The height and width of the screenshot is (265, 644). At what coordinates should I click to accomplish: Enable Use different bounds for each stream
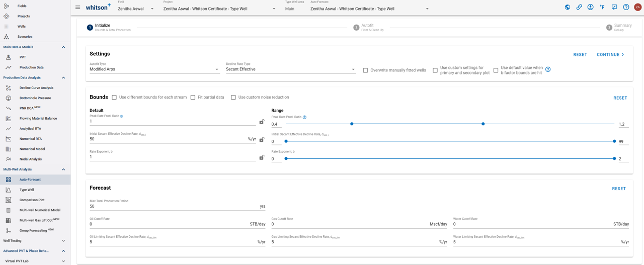coord(114,98)
